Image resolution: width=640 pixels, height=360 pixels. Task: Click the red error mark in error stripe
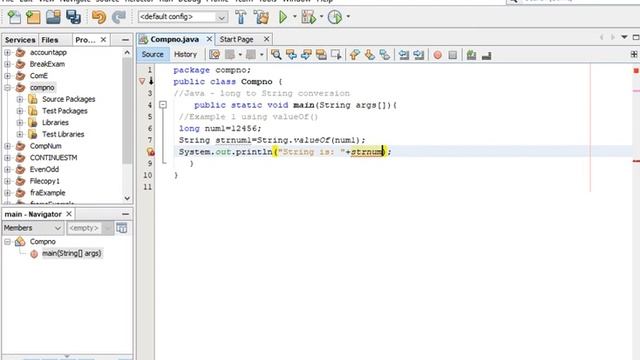point(636,161)
